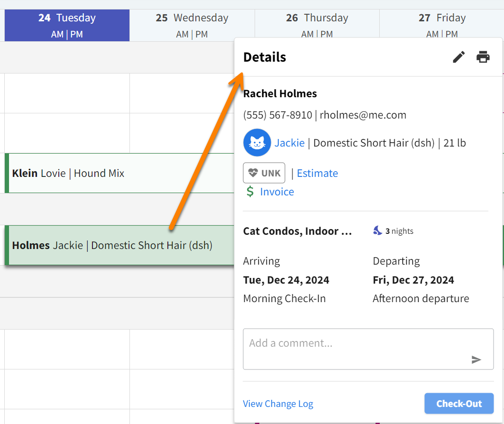Toggle AM under Tuesday 24
This screenshot has width=504, height=424.
(57, 34)
